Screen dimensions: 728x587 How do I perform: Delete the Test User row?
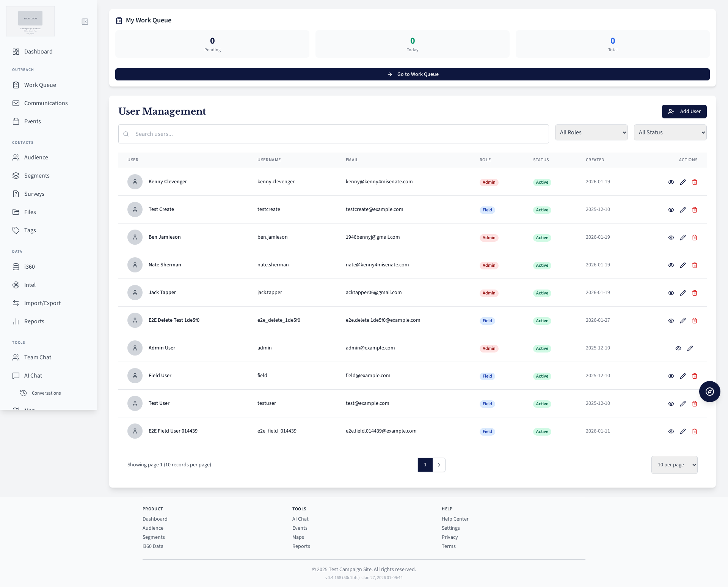pos(695,404)
